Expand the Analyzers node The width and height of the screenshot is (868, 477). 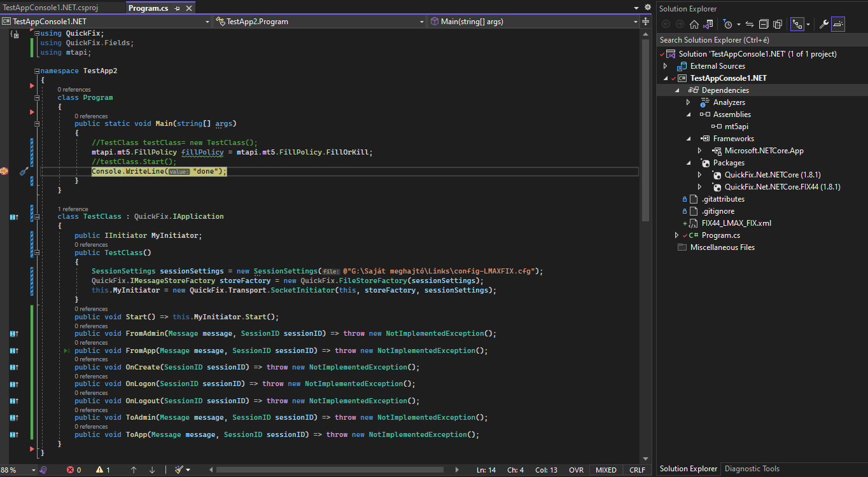tap(689, 102)
